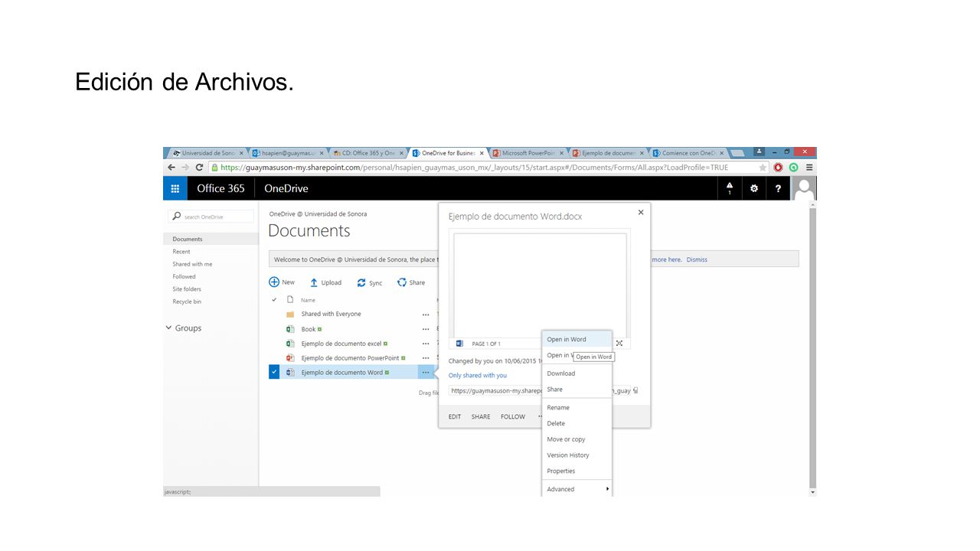Choose Version History from context menu
This screenshot has width=980, height=551.
coord(577,455)
